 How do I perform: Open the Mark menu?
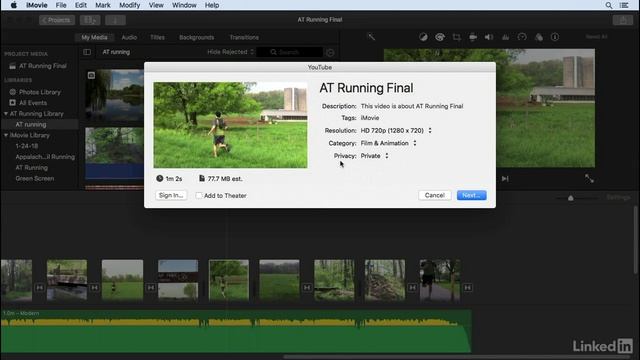tap(102, 5)
